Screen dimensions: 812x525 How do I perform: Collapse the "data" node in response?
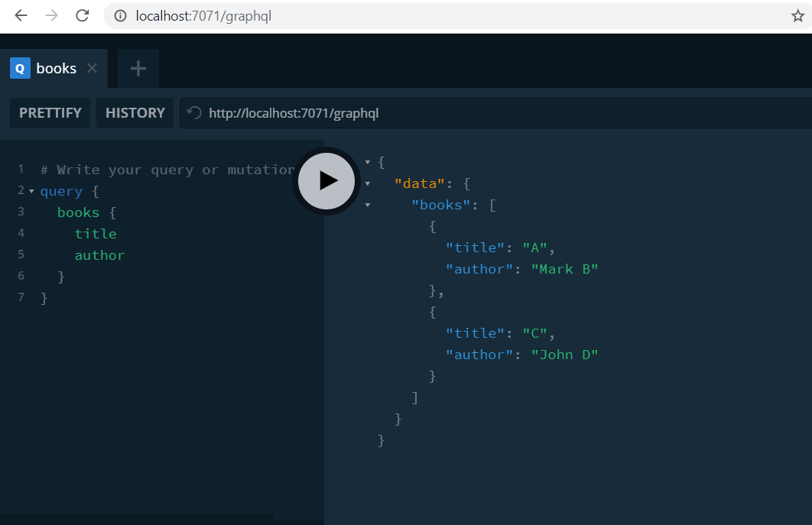368,183
